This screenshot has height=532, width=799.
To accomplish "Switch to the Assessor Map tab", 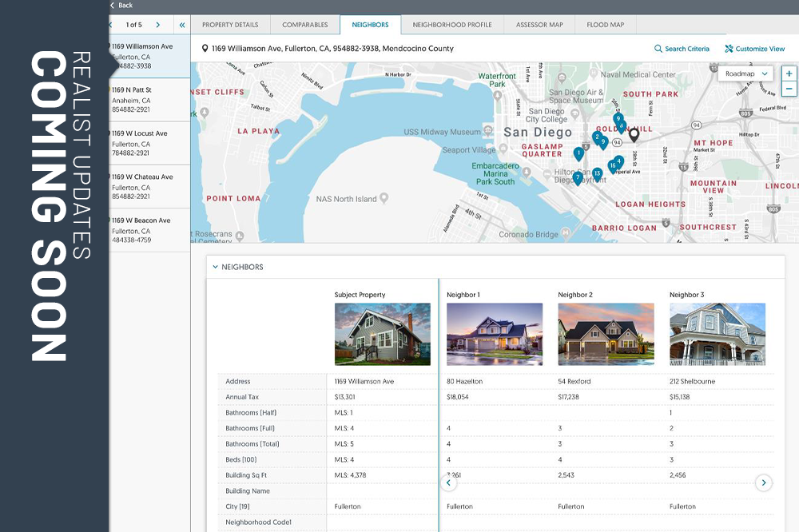I will point(539,25).
